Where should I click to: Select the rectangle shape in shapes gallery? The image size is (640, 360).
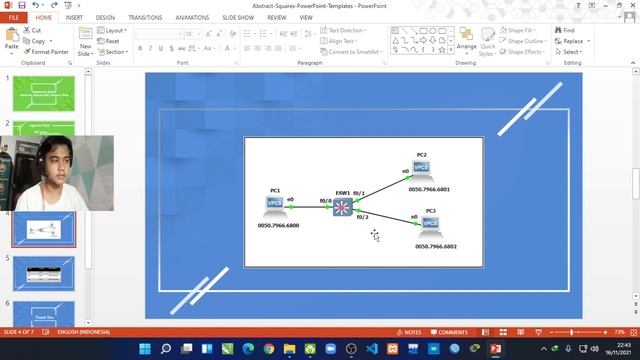point(423,31)
